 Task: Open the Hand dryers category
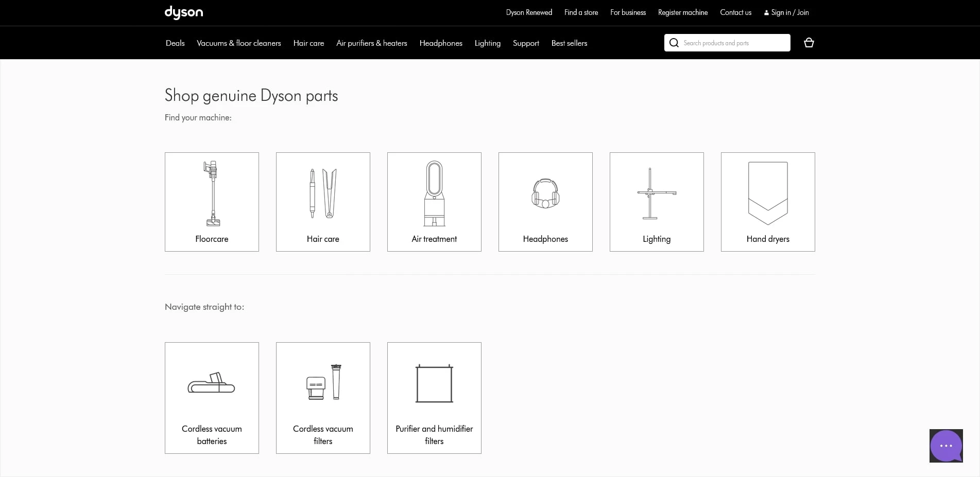click(x=768, y=202)
